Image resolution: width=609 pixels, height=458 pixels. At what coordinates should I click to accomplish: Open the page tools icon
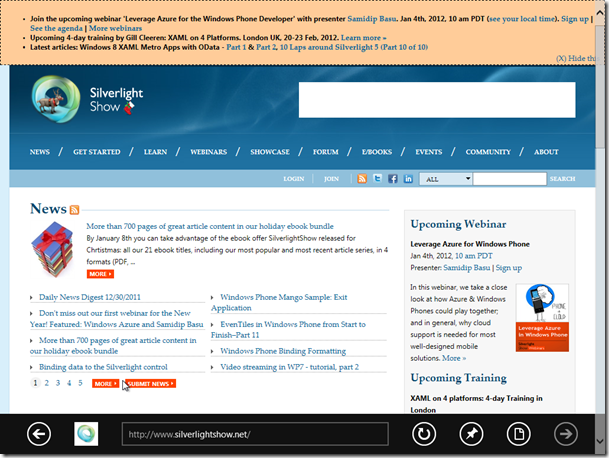(519, 434)
